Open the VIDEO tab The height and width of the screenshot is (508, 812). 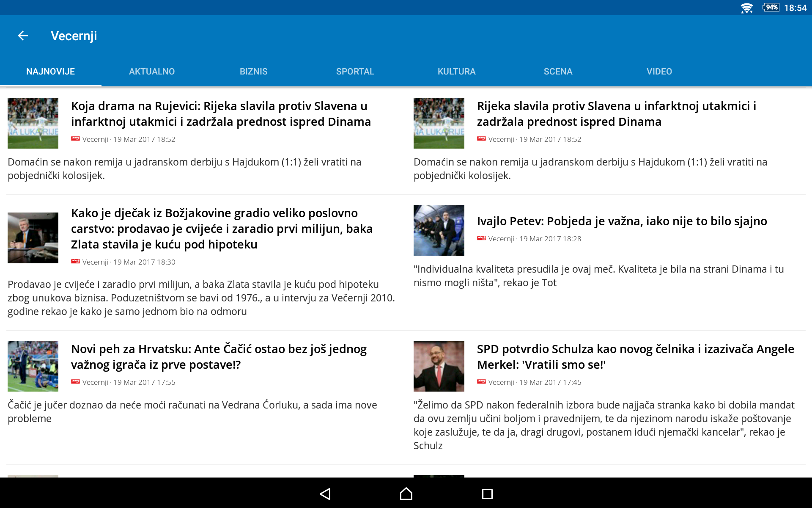click(x=659, y=72)
